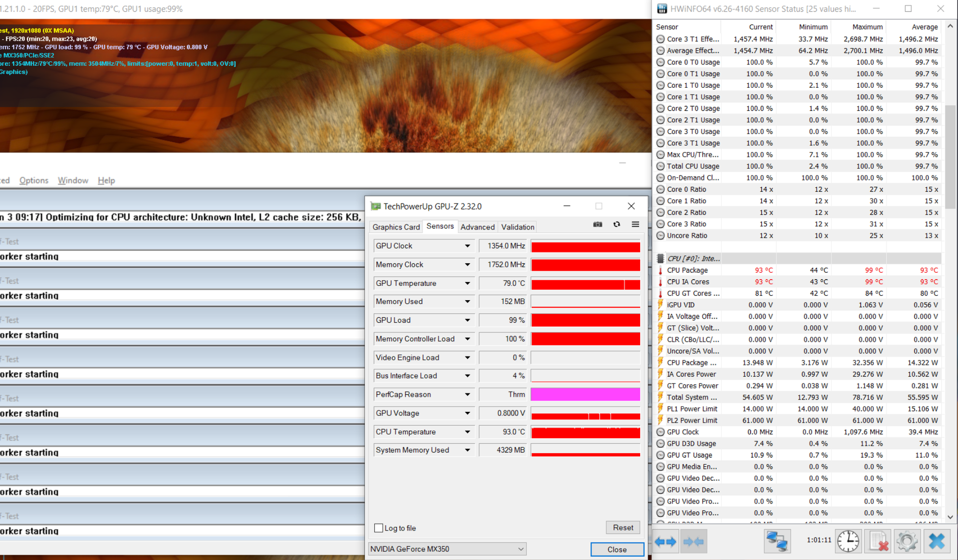Click the collapse columns arrows icon in HWiNFO

click(694, 542)
